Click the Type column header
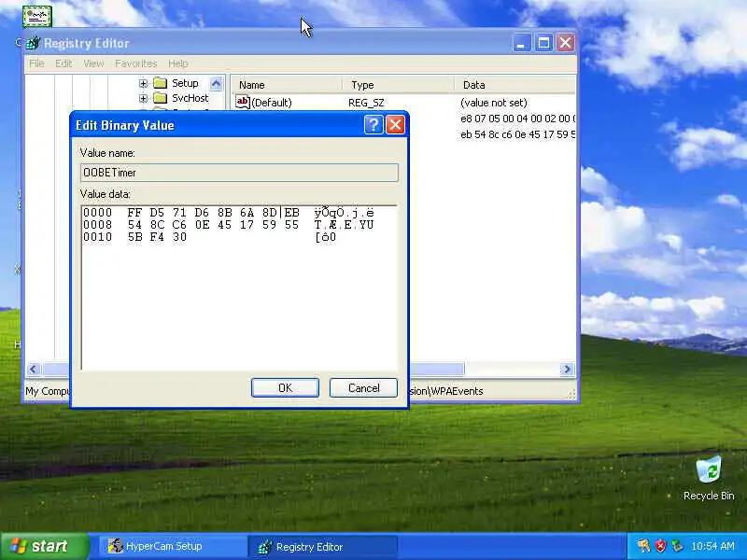 click(399, 85)
